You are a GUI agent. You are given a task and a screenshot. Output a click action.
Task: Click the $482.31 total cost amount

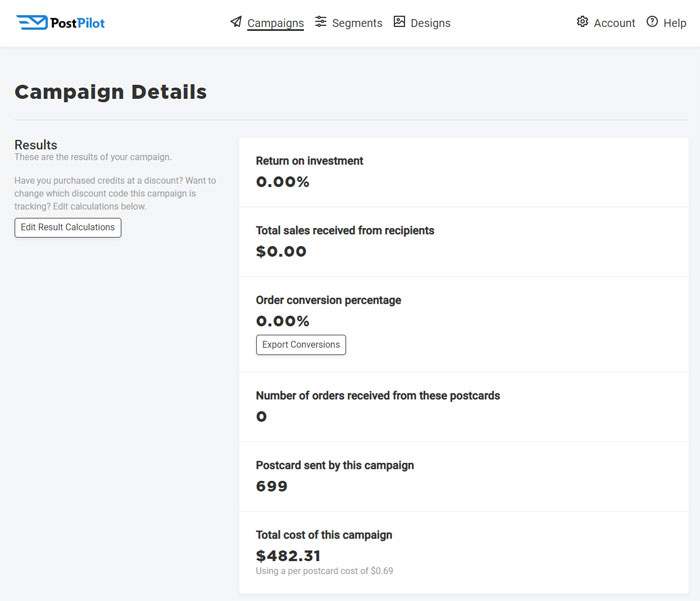tap(288, 556)
